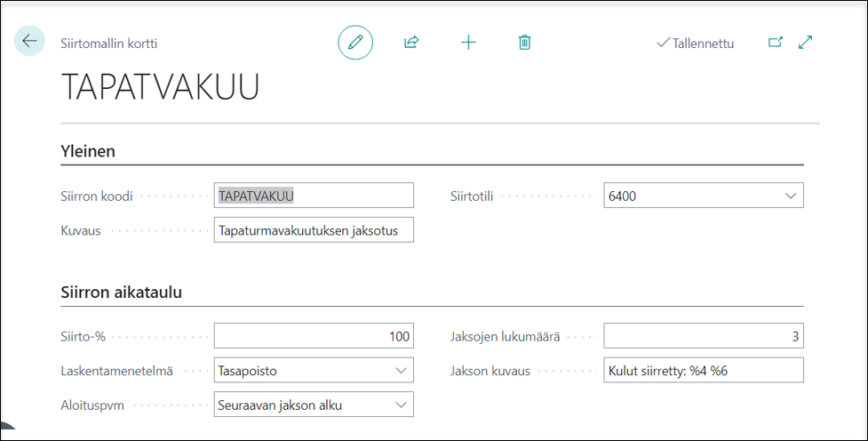The width and height of the screenshot is (868, 441).
Task: Click the Siirtomallin kortti page caption
Action: (108, 43)
